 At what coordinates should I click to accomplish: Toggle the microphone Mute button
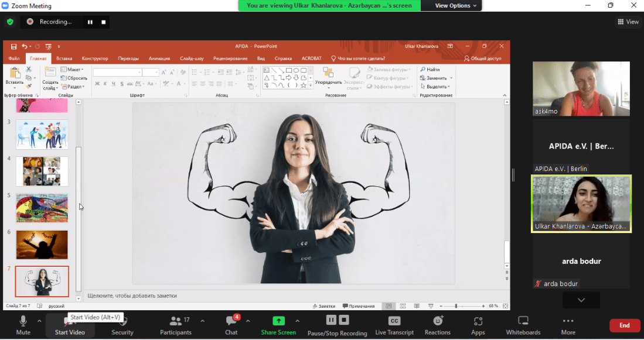click(x=23, y=325)
